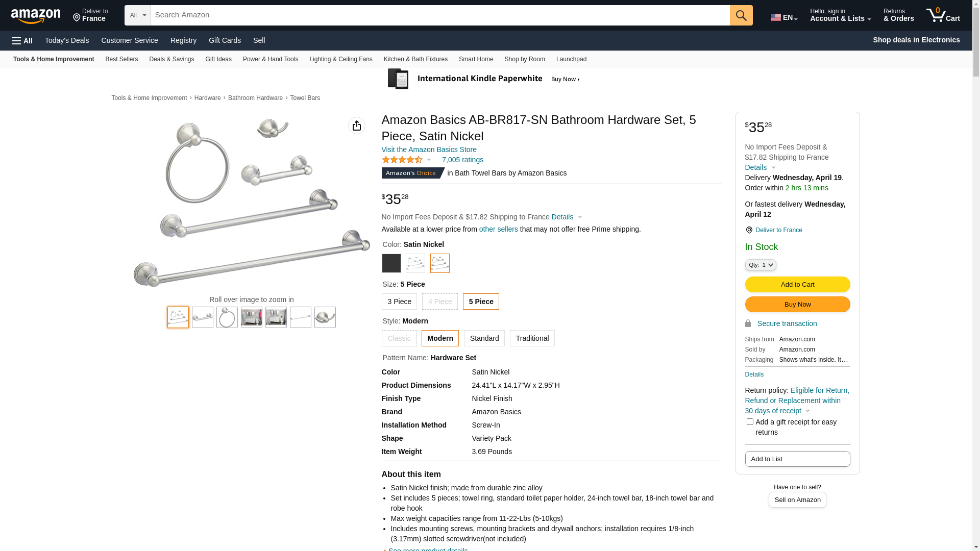Click the towel ring product thumbnail
The image size is (980, 551).
click(x=227, y=317)
